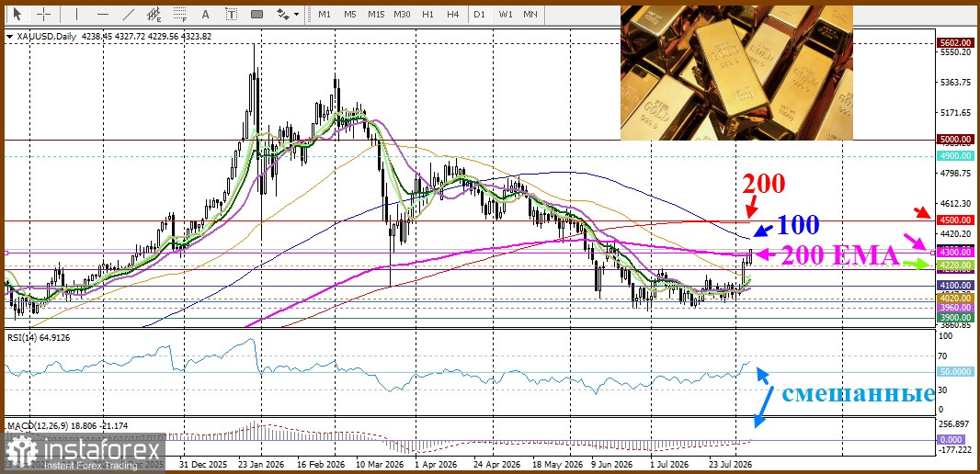
Task: Switch to the H1 timeframe
Action: click(x=427, y=14)
